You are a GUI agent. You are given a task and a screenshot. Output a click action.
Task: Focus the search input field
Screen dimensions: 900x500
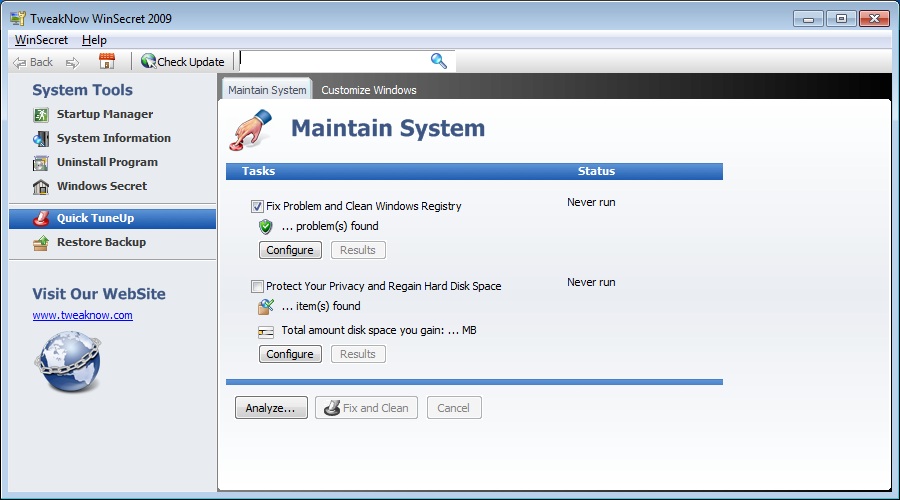point(335,61)
